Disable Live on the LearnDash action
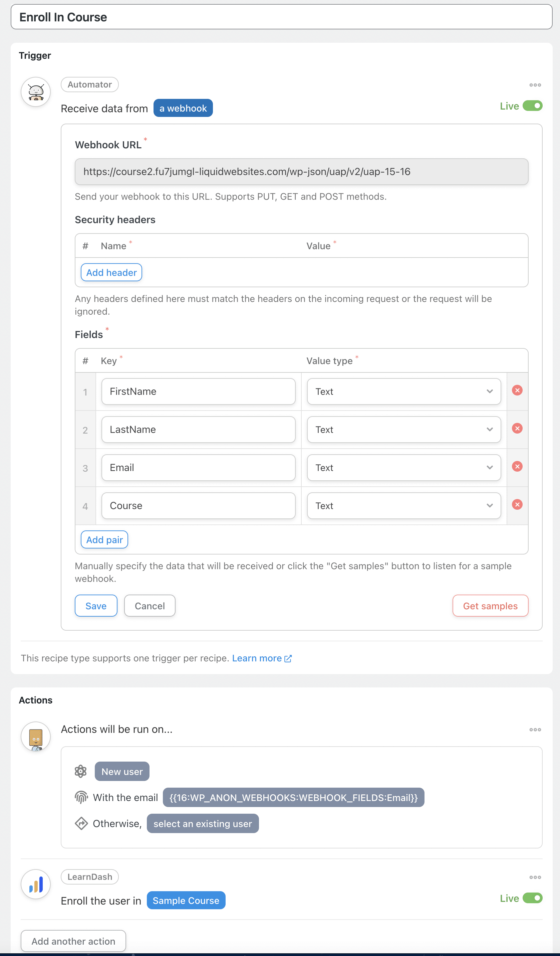The width and height of the screenshot is (560, 956). [x=532, y=898]
